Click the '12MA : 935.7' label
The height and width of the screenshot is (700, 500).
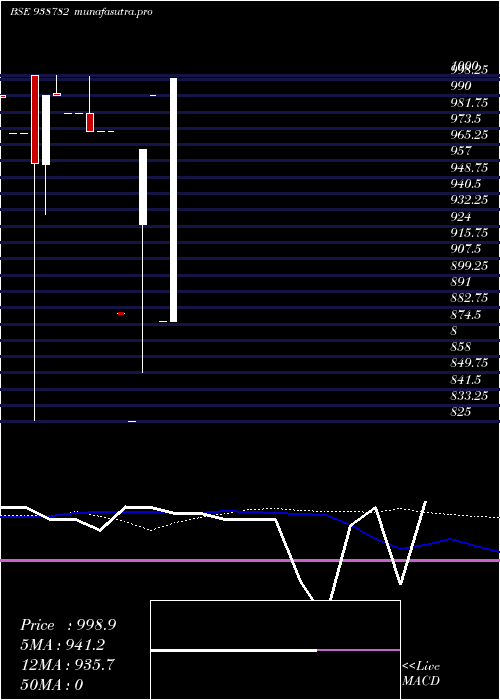68,665
